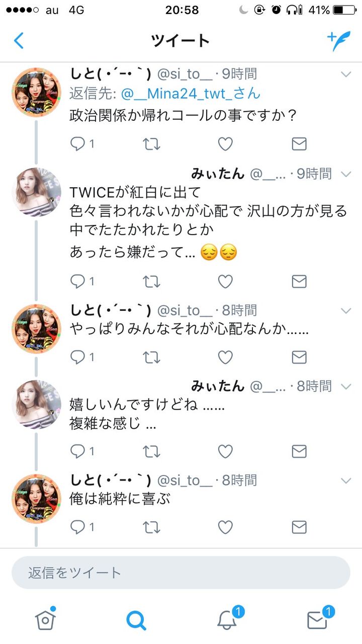
Task: Like the やっぱりみんなそれが心配なんか tweet
Action: (225, 357)
